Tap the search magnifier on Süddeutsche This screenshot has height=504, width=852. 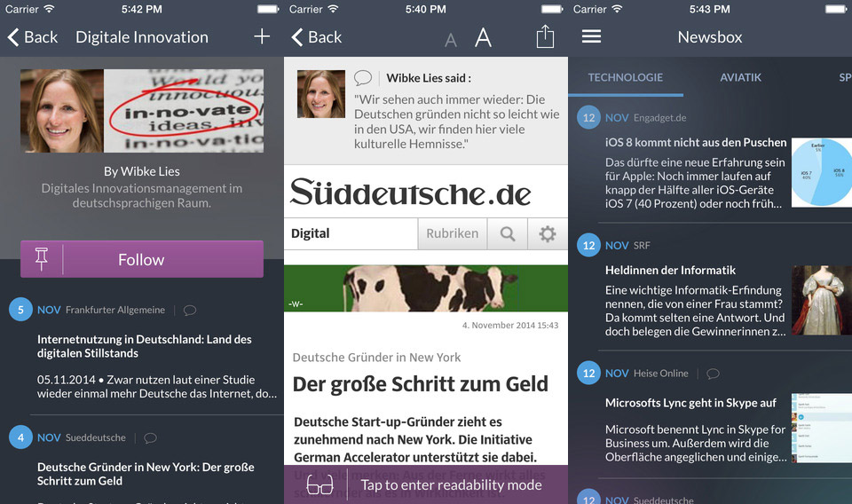[x=508, y=233]
